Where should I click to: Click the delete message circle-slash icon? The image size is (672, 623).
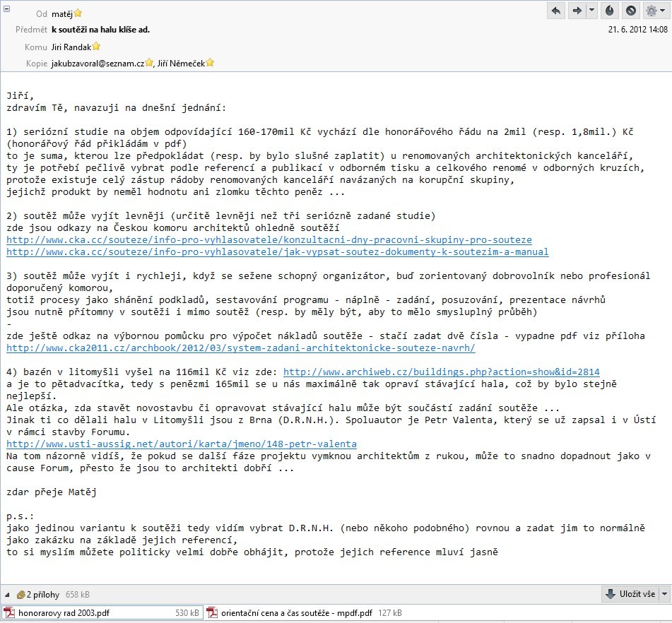click(631, 11)
